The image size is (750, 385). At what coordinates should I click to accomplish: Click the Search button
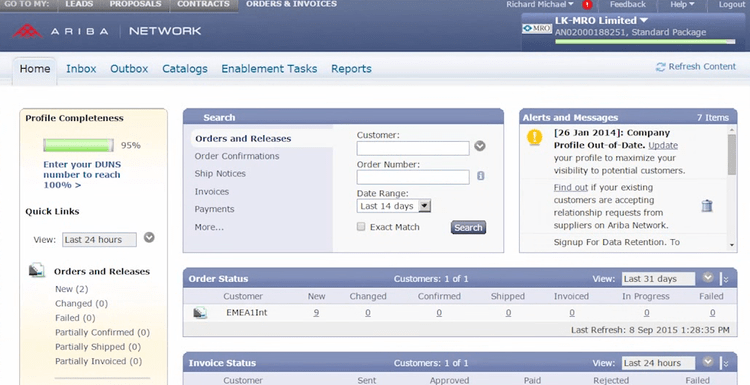coord(468,228)
